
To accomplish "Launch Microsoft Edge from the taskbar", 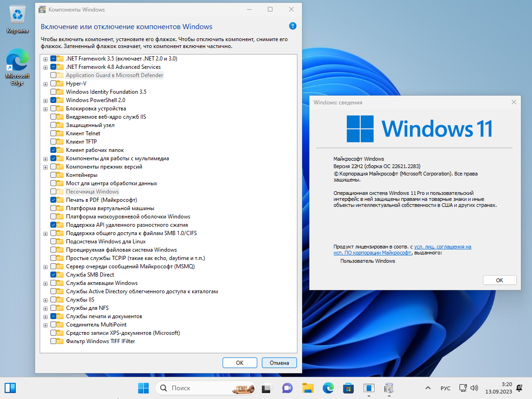I will coord(328,388).
